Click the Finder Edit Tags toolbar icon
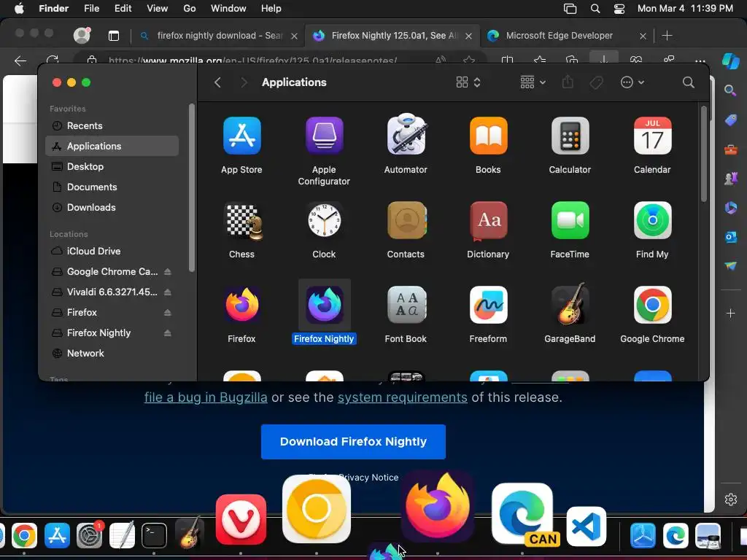The image size is (747, 560). tap(596, 83)
